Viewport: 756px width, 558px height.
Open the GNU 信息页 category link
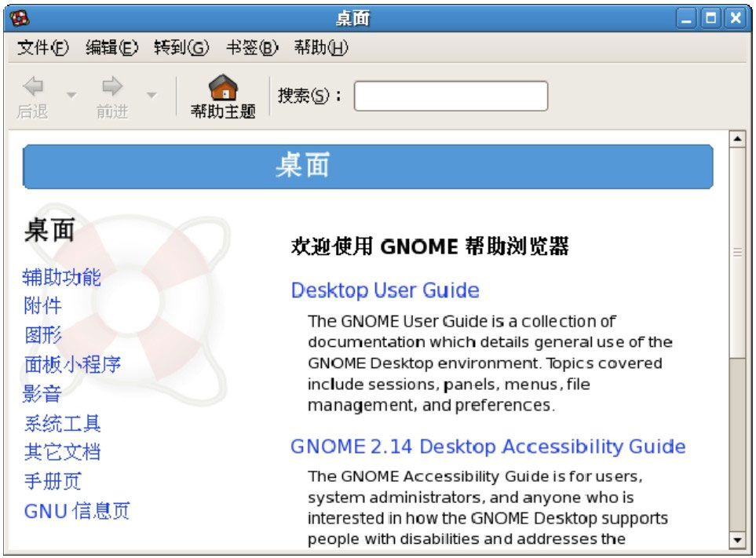pyautogui.click(x=77, y=511)
